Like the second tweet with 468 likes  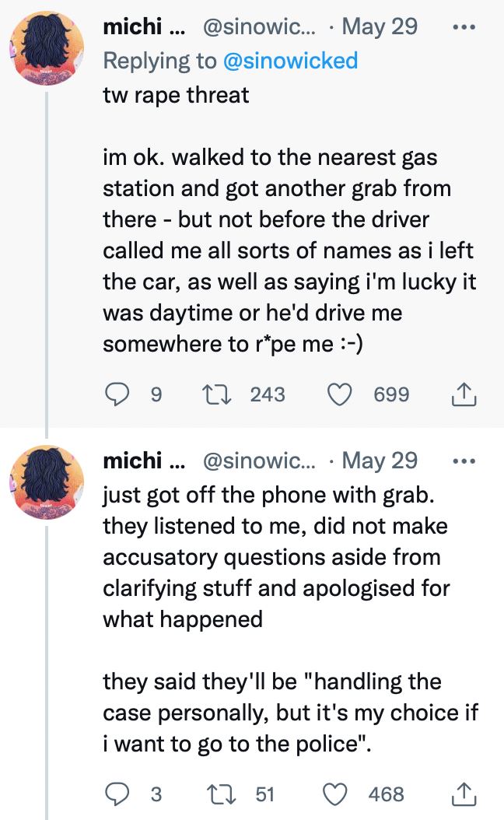[x=339, y=794]
